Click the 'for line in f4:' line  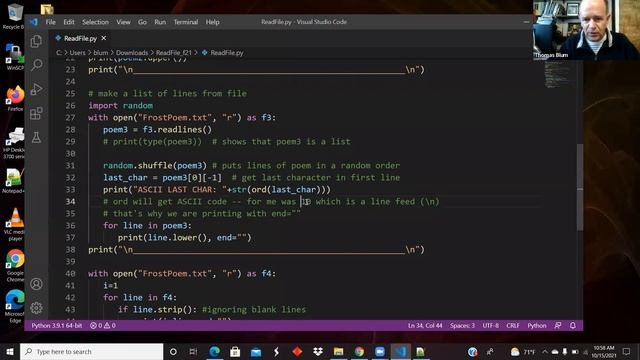click(140, 298)
